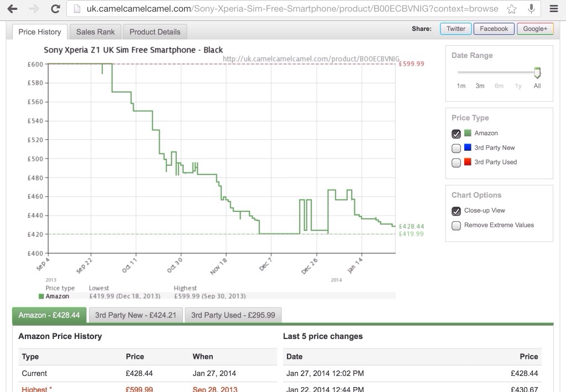Share on Twitter button
The image size is (566, 392).
[x=455, y=29]
